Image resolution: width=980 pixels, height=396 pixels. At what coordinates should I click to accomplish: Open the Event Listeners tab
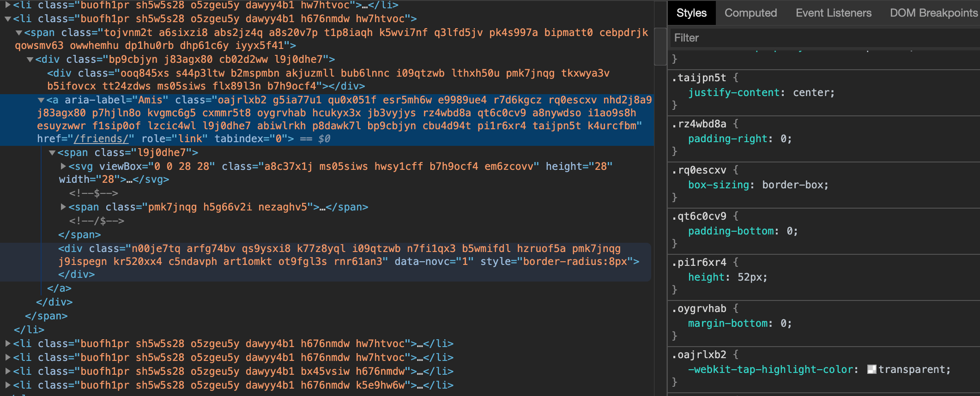(x=833, y=13)
